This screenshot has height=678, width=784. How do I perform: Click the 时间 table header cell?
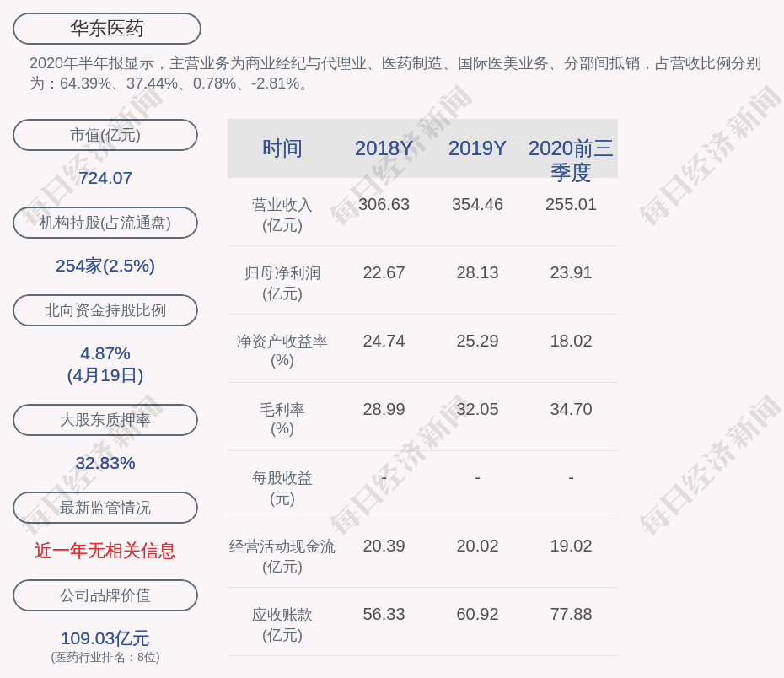pos(284,148)
